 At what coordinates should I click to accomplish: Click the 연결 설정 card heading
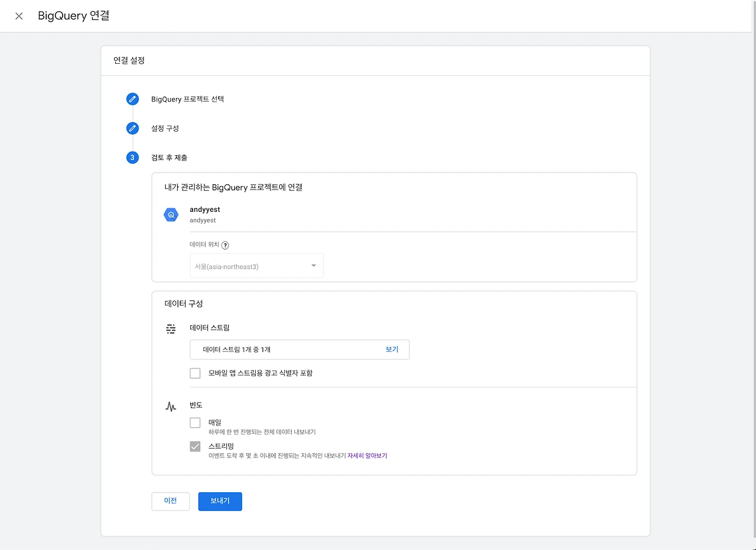click(x=129, y=60)
